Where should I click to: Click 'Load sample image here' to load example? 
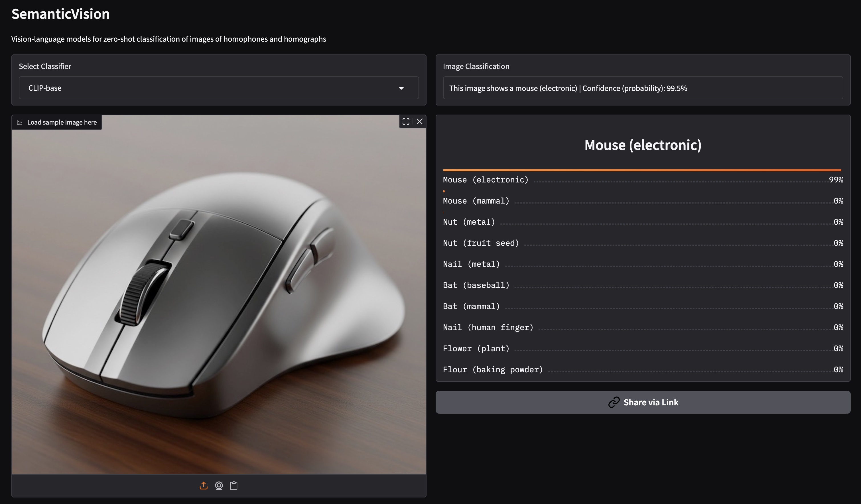(62, 122)
